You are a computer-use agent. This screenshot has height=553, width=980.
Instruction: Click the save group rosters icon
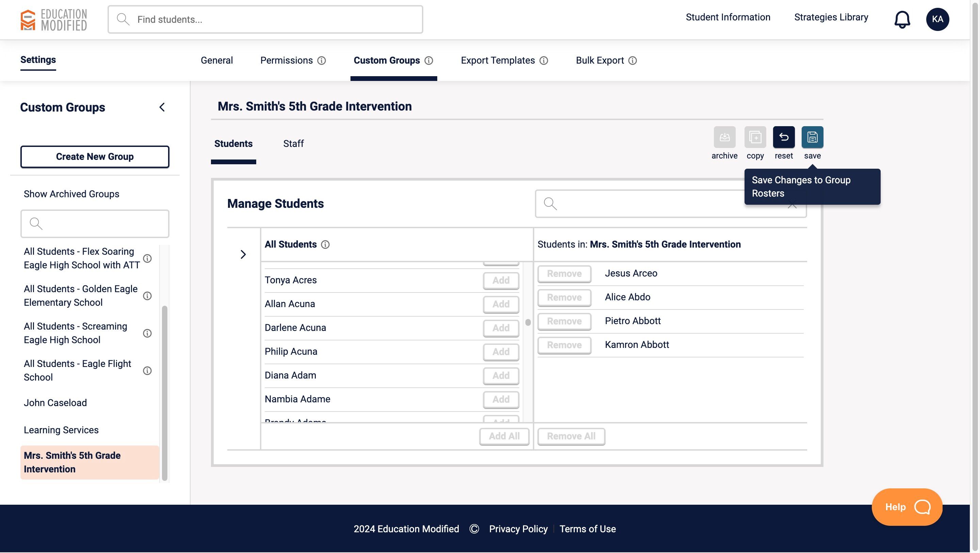coord(812,137)
